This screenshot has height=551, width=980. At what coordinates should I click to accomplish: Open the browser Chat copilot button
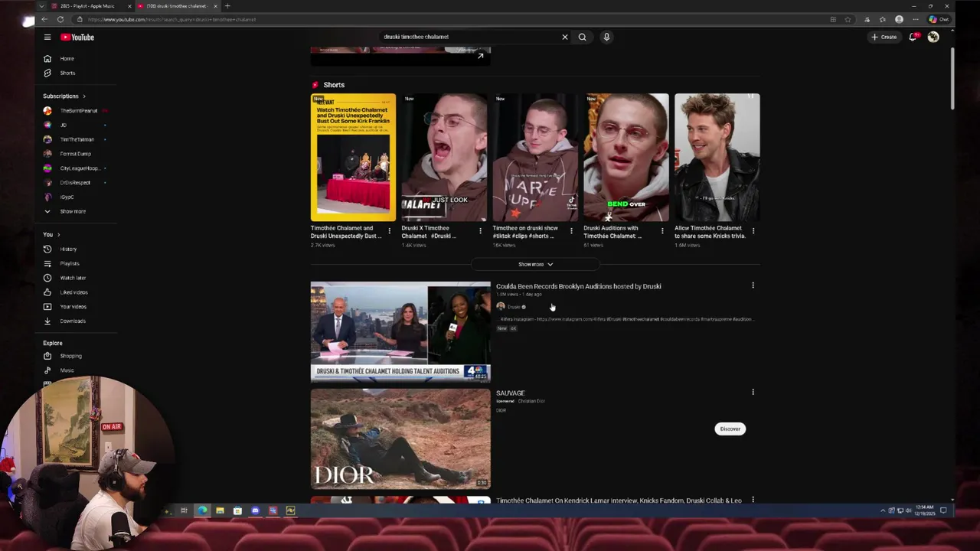pyautogui.click(x=939, y=19)
